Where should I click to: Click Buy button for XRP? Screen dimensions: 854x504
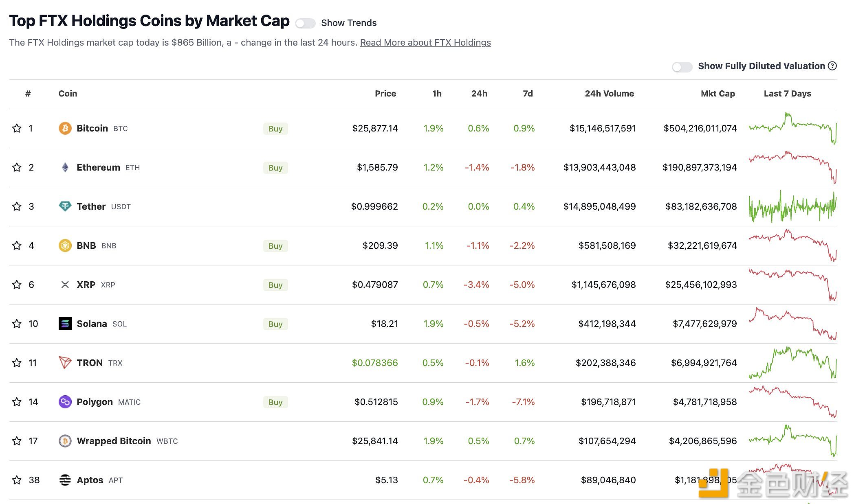(x=275, y=285)
